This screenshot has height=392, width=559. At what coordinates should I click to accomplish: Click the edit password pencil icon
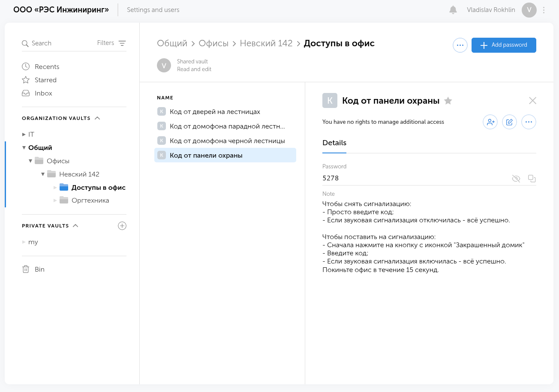coord(509,122)
